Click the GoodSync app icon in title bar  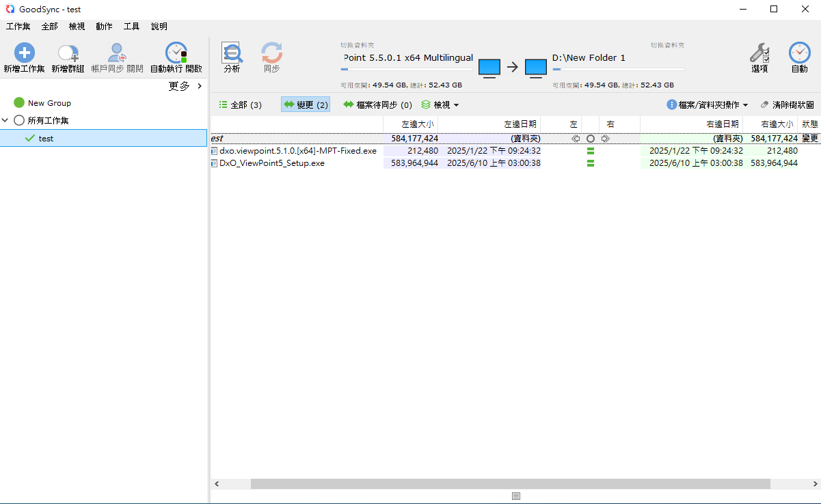pos(10,9)
